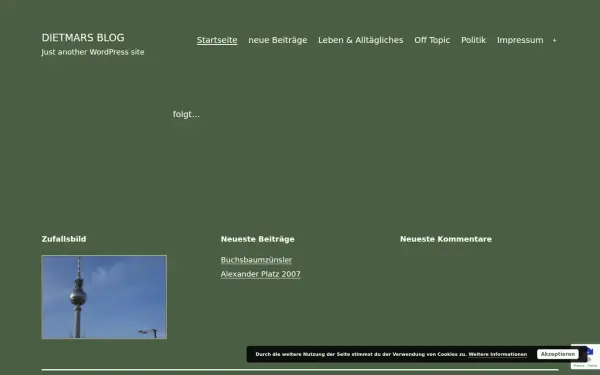Click the Zufallsbild widget heading

coord(64,239)
